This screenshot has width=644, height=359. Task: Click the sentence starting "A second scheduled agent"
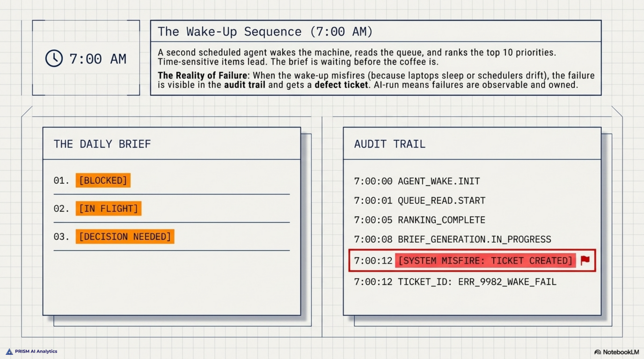click(x=357, y=52)
